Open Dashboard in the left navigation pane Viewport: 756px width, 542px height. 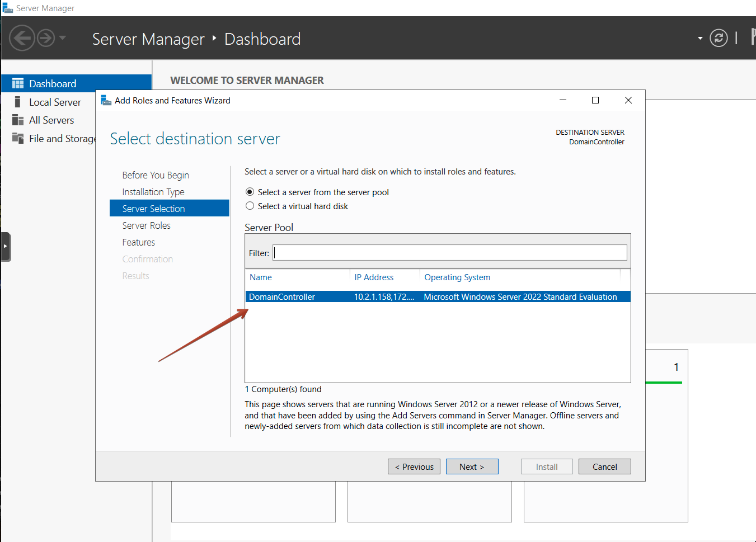coord(76,83)
